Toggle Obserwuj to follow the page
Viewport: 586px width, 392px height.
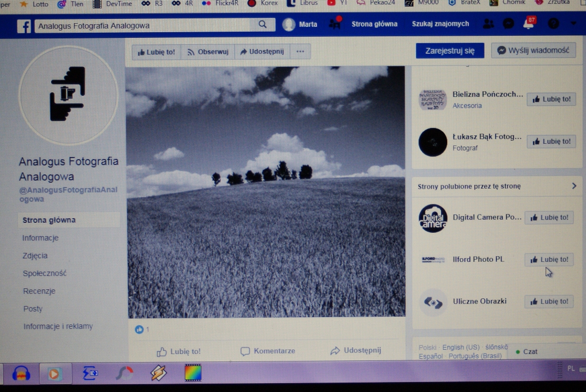(x=207, y=52)
